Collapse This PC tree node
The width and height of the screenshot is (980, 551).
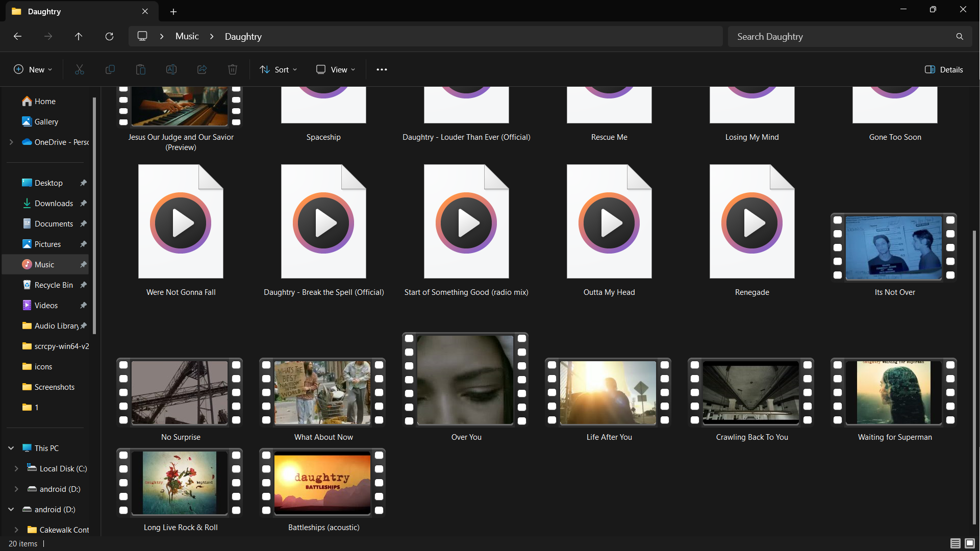(11, 448)
